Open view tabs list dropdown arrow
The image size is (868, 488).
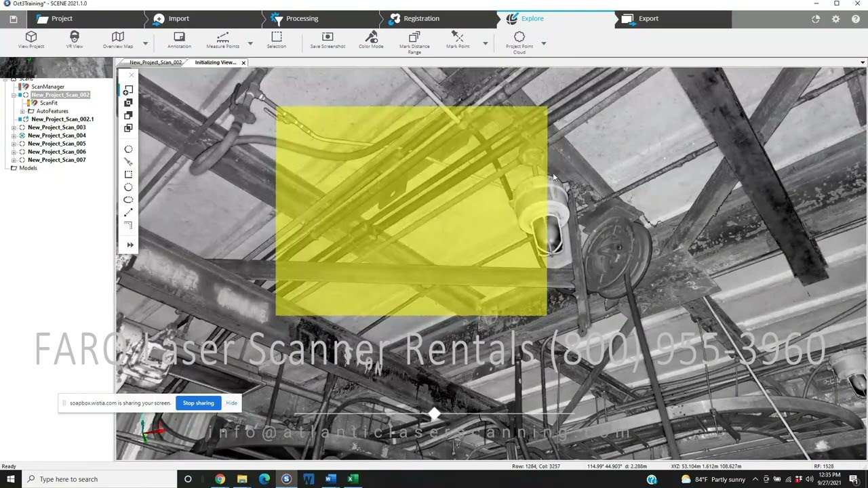pyautogui.click(x=863, y=62)
